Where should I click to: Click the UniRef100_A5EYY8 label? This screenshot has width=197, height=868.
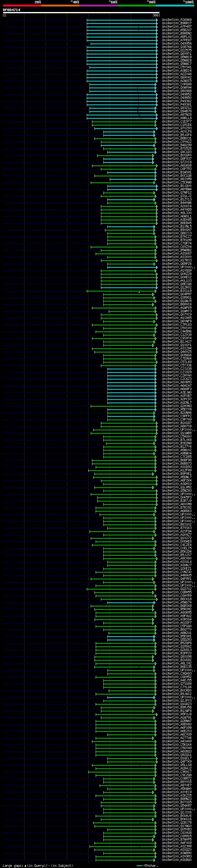pos(177,410)
